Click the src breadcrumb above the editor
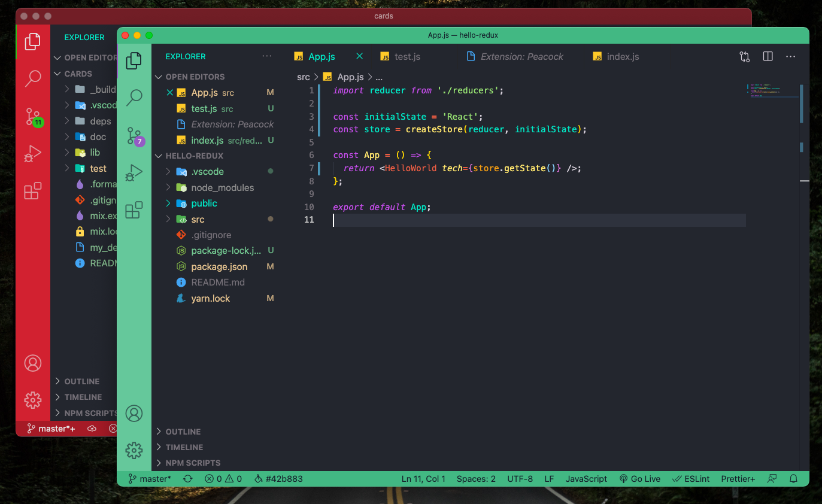The width and height of the screenshot is (822, 504). click(303, 77)
